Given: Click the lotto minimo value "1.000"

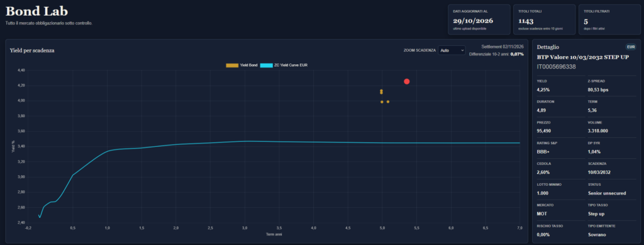Looking at the screenshot, I should click(543, 193).
